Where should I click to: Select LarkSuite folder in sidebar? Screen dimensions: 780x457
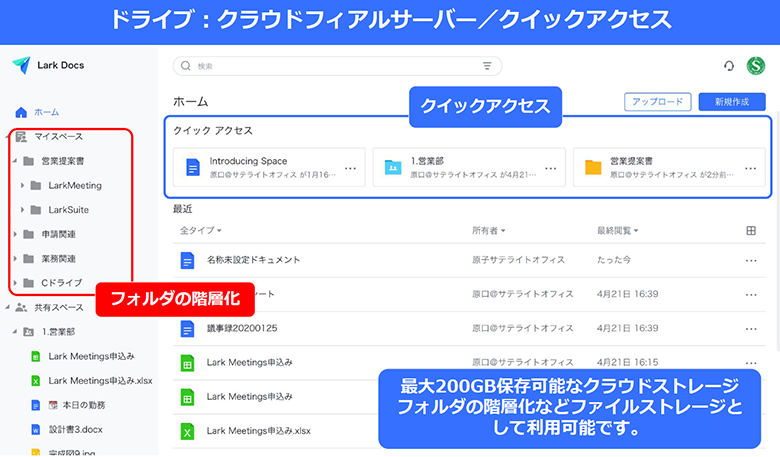click(69, 210)
